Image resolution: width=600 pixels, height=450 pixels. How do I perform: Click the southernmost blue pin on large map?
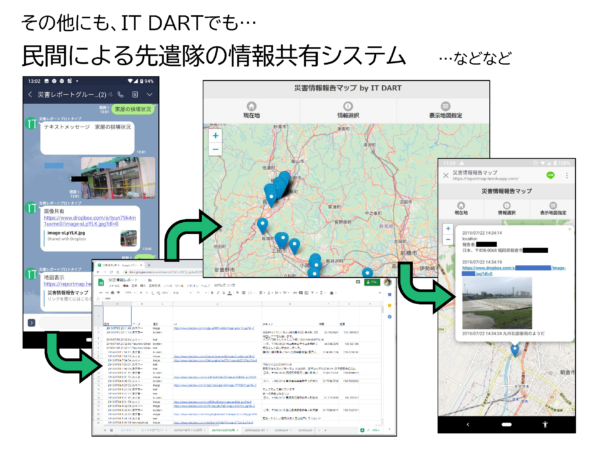[x=366, y=273]
